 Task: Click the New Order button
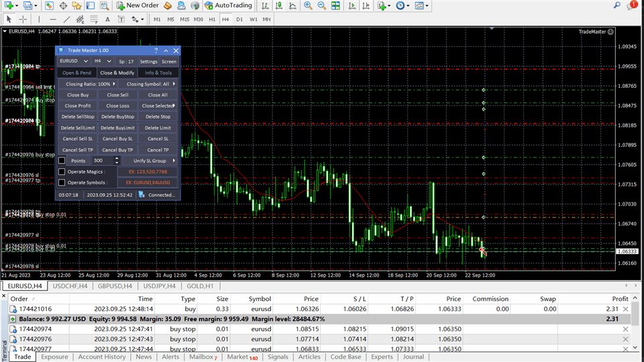point(138,5)
